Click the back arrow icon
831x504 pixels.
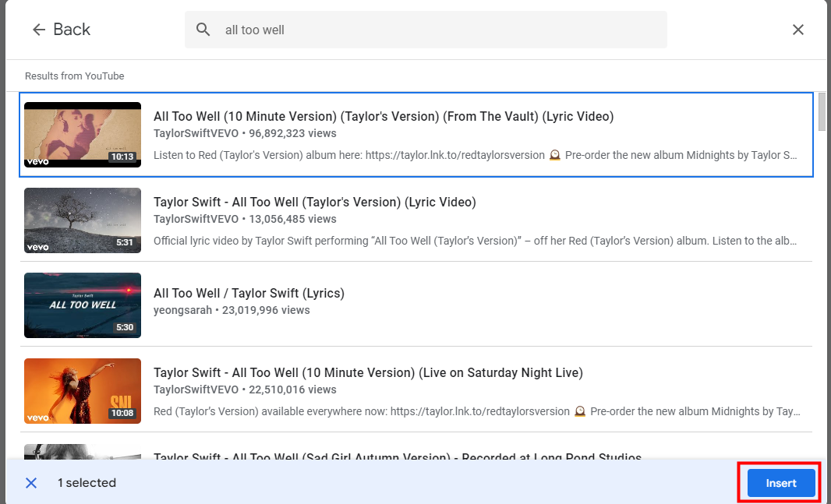coord(39,30)
